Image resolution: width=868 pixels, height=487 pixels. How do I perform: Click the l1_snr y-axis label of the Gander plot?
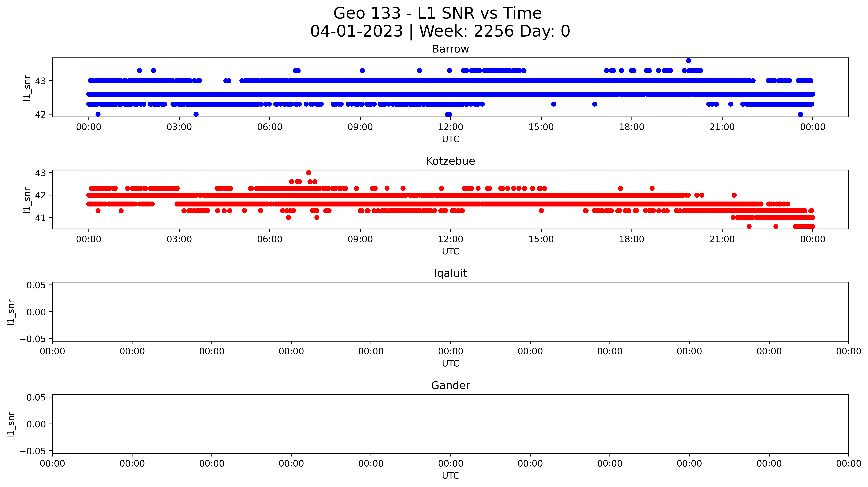[x=11, y=424]
